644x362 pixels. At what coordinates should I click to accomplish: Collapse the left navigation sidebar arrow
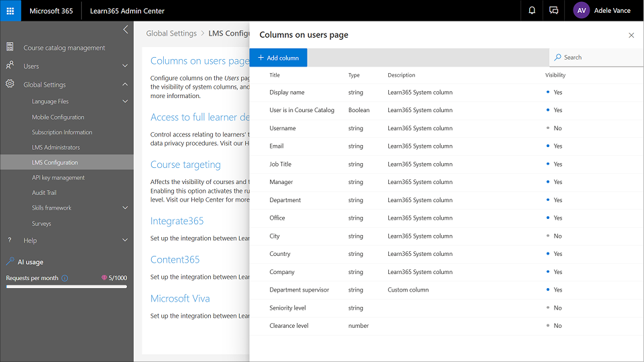(126, 30)
